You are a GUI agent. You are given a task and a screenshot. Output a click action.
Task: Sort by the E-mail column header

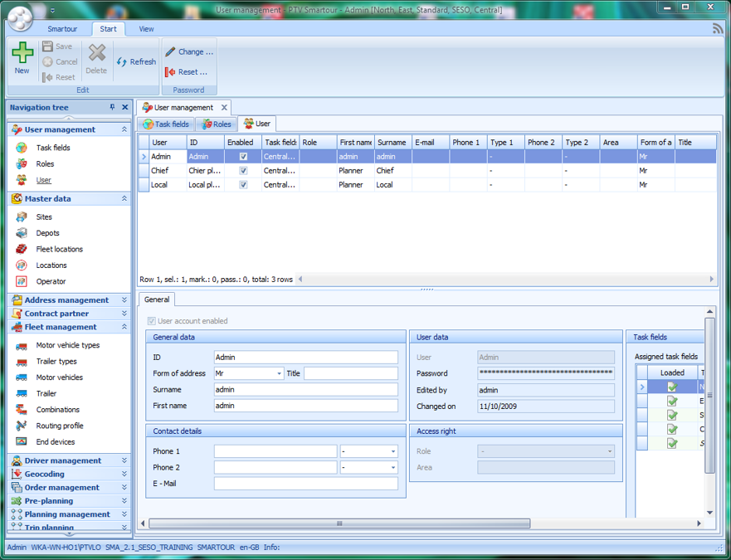[431, 142]
